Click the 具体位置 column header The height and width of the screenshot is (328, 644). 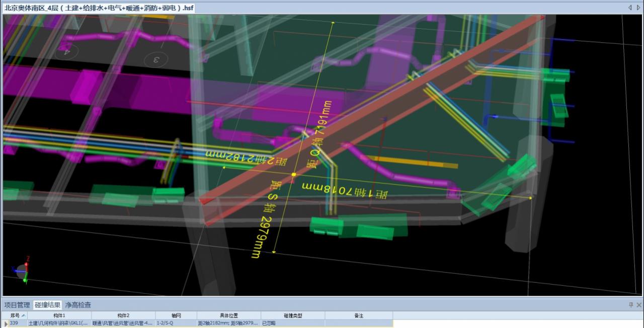[x=228, y=315]
